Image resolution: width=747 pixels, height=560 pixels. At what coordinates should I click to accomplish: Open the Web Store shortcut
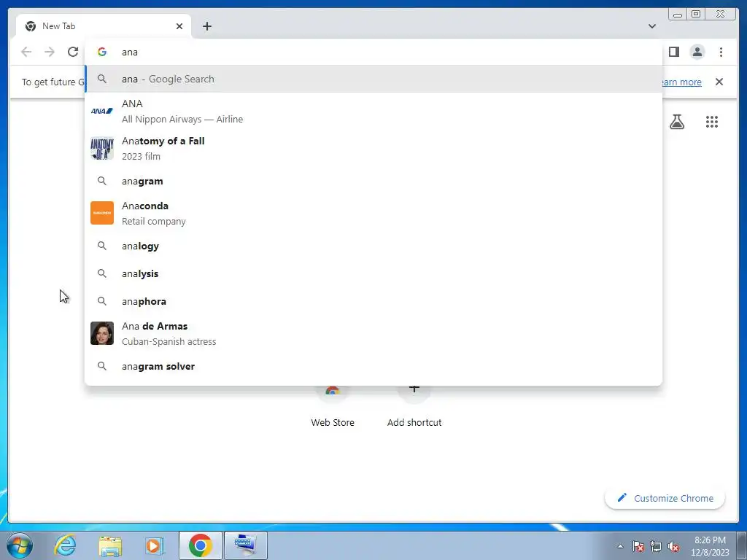pyautogui.click(x=333, y=407)
